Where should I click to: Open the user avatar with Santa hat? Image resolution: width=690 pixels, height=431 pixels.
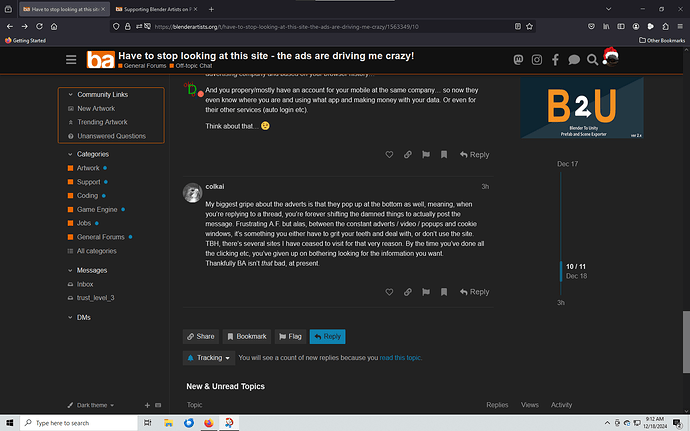(x=610, y=57)
